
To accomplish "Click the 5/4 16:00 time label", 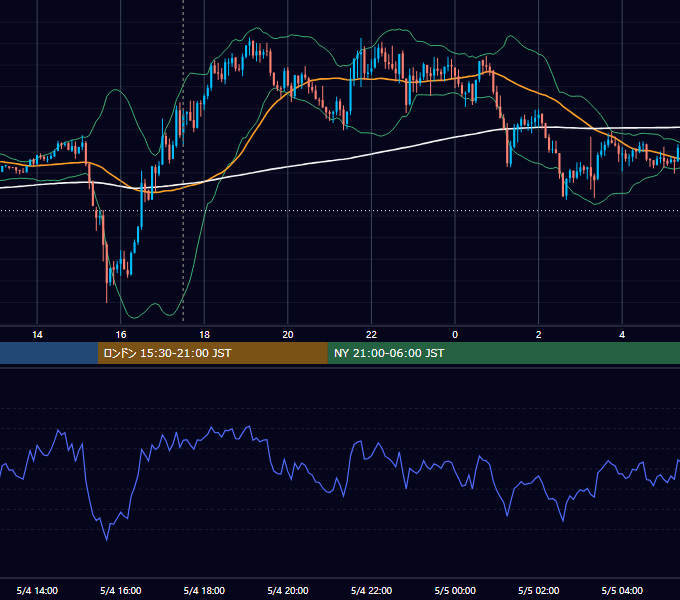I will [x=121, y=590].
